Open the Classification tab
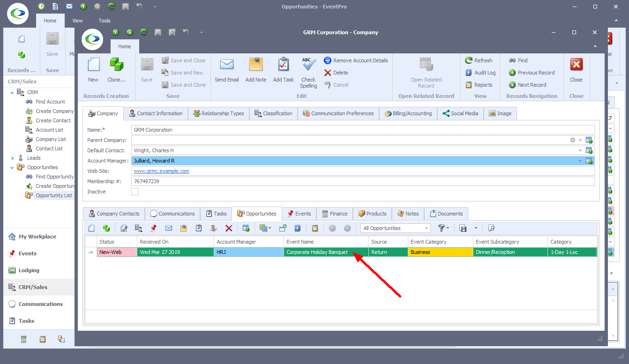Image resolution: width=629 pixels, height=364 pixels. [274, 113]
